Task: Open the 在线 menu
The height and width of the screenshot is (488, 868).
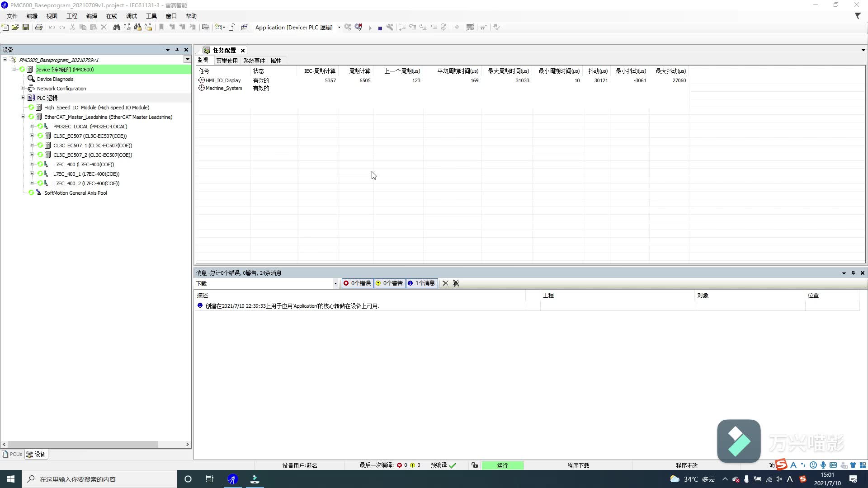Action: click(x=111, y=16)
